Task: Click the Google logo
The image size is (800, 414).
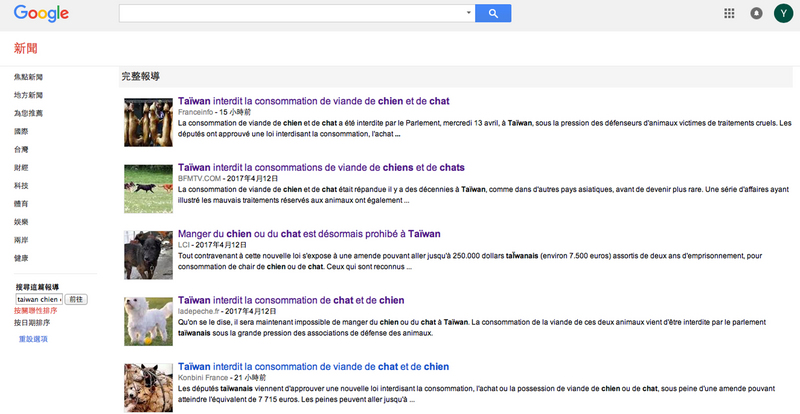Action: [x=41, y=13]
